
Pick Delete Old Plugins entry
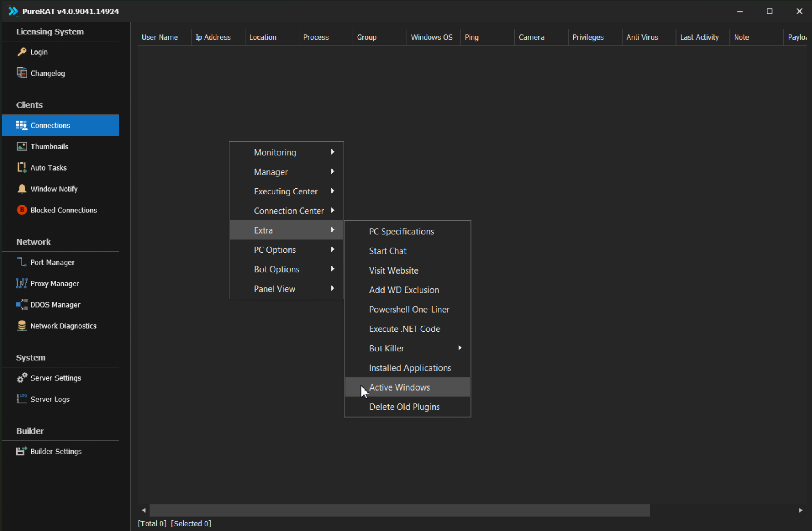(407, 407)
